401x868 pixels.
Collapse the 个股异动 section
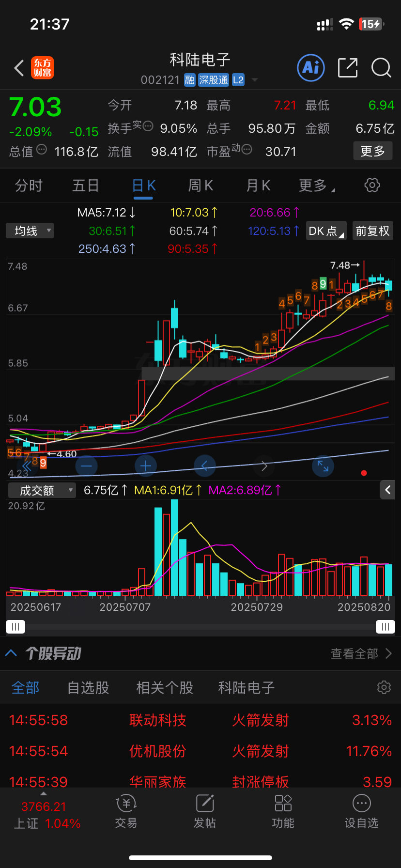point(11,653)
